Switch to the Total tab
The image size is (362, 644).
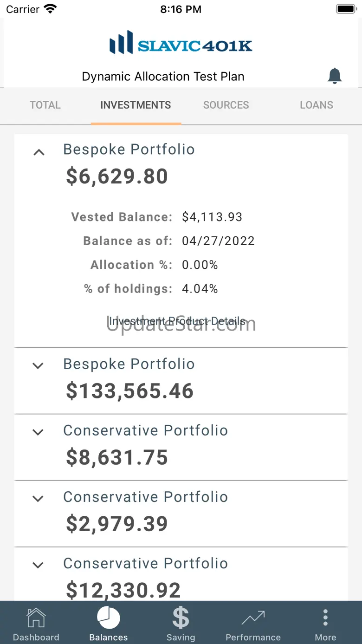pos(45,105)
